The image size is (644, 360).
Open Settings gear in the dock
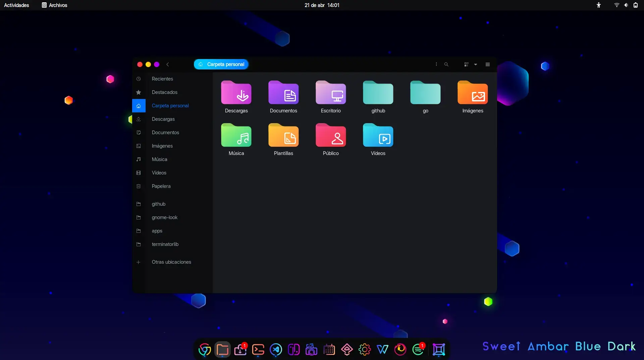coord(365,350)
